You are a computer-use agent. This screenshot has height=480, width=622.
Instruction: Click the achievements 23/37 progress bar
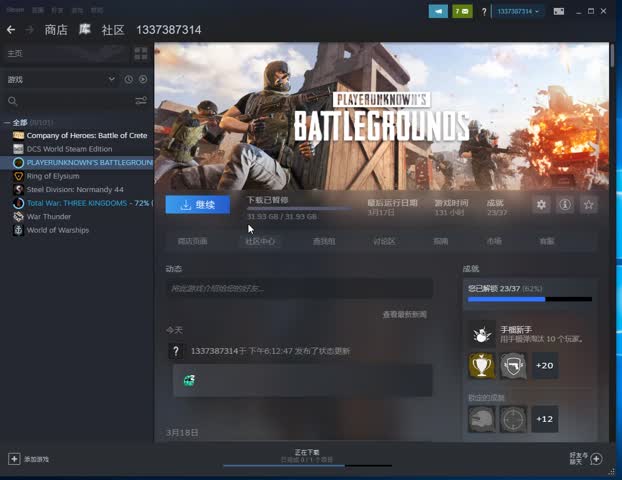click(530, 300)
